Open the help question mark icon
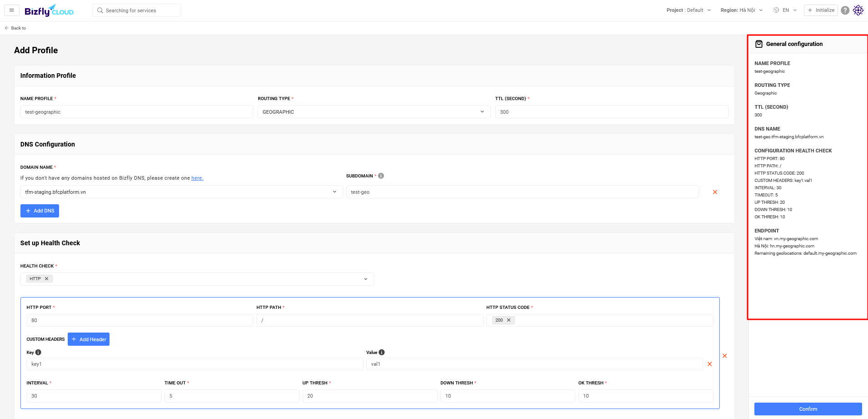This screenshot has width=868, height=419. pyautogui.click(x=845, y=10)
